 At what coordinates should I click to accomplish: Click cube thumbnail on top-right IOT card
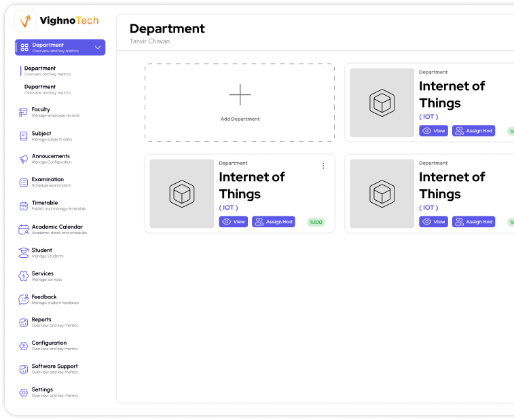tap(382, 102)
